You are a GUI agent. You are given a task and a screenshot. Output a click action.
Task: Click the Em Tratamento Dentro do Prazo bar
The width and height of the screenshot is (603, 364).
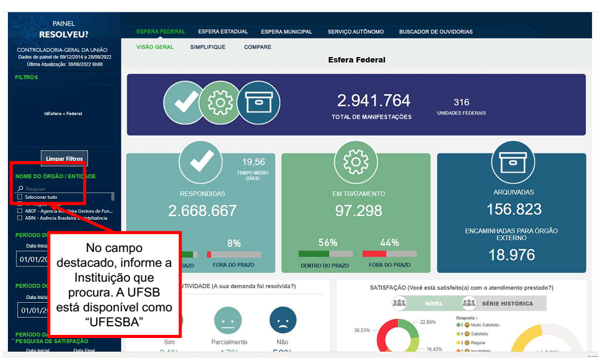pos(325,254)
